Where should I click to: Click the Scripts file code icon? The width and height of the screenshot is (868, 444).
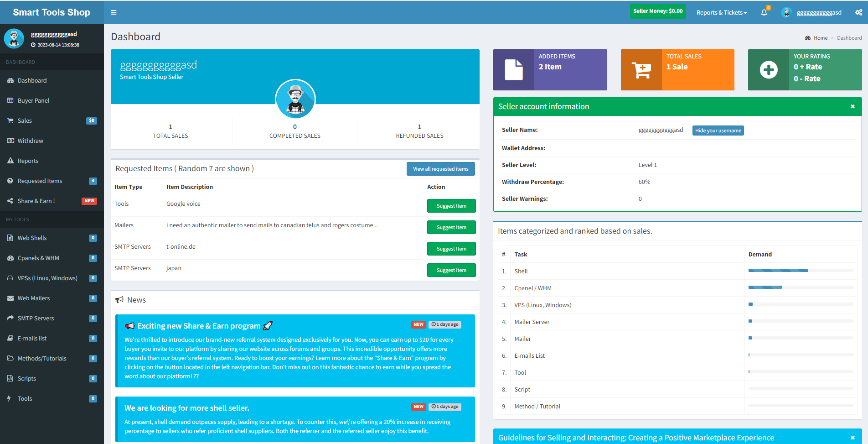[10, 378]
